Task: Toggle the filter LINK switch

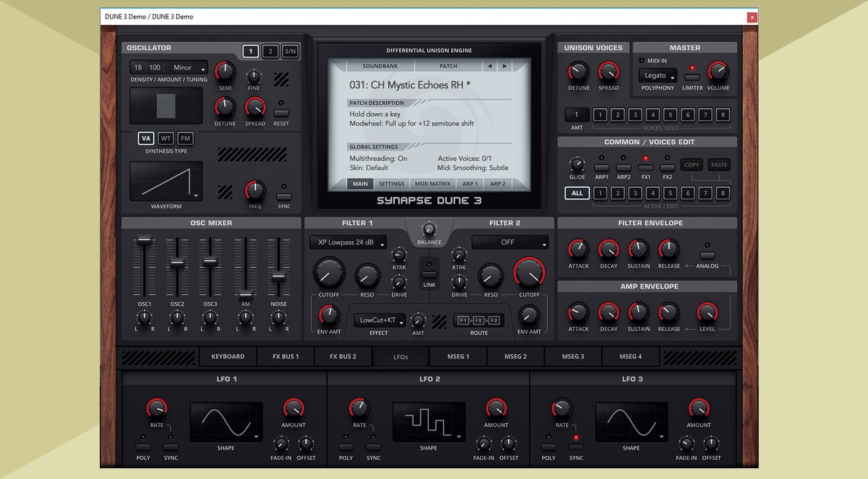Action: pos(429,274)
